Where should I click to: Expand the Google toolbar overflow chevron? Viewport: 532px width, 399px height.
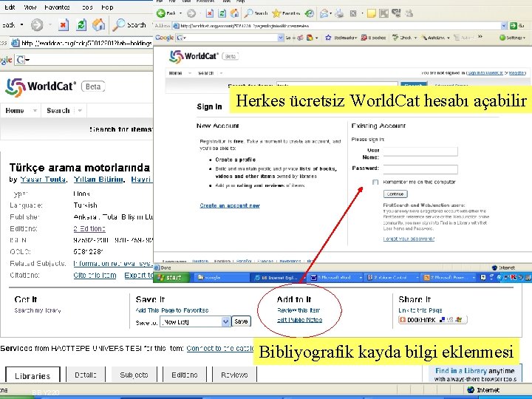click(x=480, y=37)
